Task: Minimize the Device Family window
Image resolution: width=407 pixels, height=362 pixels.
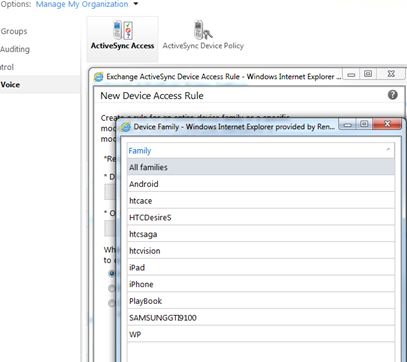Action: [x=348, y=125]
